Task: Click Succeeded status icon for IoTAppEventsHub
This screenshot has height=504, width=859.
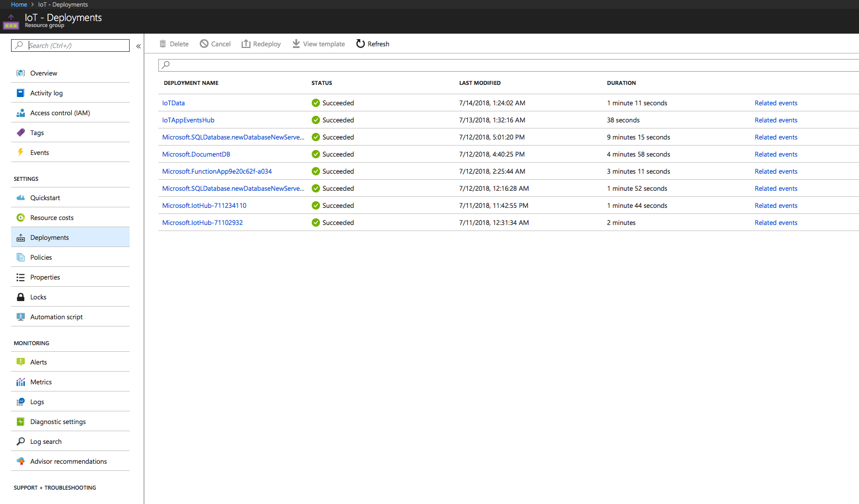Action: 316,120
